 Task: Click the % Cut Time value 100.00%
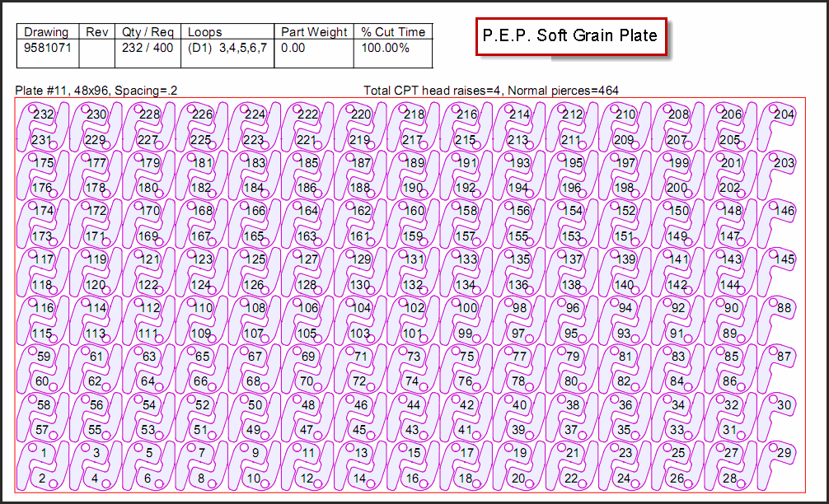coord(384,49)
